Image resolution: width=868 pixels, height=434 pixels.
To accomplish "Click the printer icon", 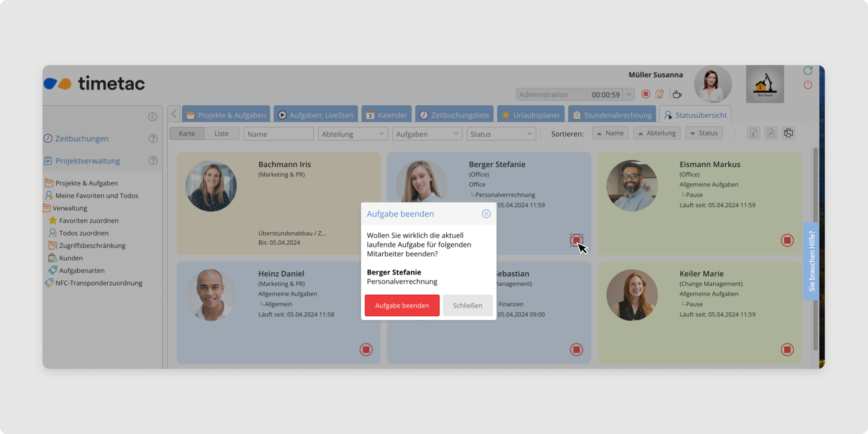I will pyautogui.click(x=788, y=133).
